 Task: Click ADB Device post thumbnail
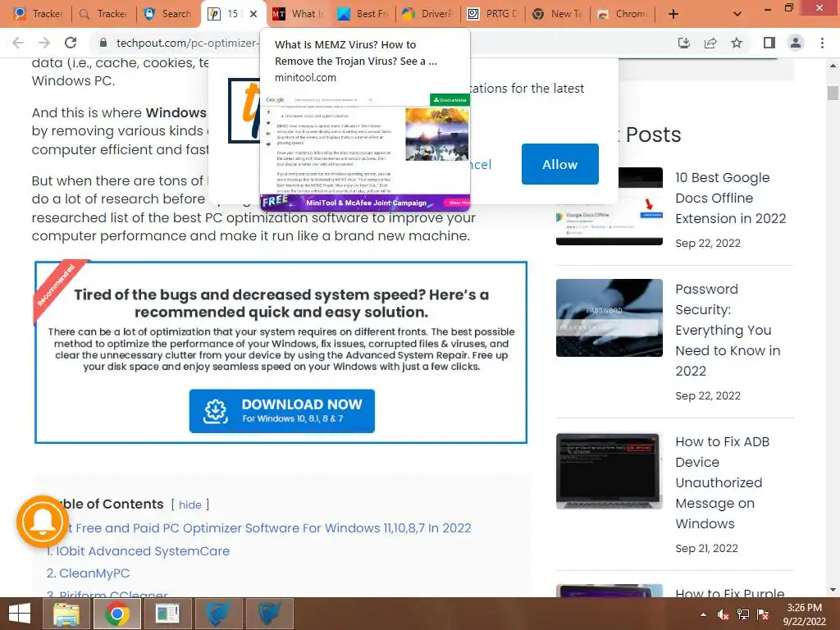coord(609,471)
